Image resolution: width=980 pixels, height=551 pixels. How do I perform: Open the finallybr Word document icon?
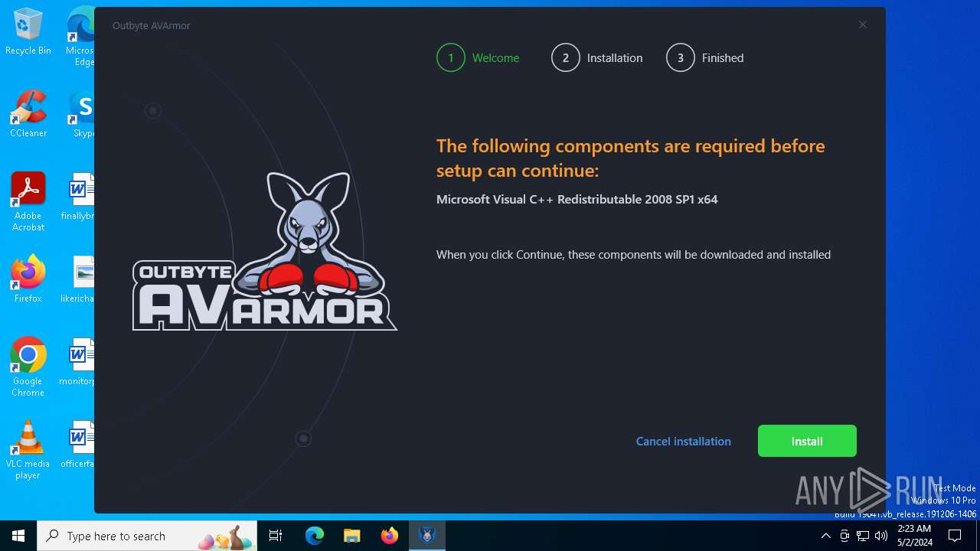80,197
